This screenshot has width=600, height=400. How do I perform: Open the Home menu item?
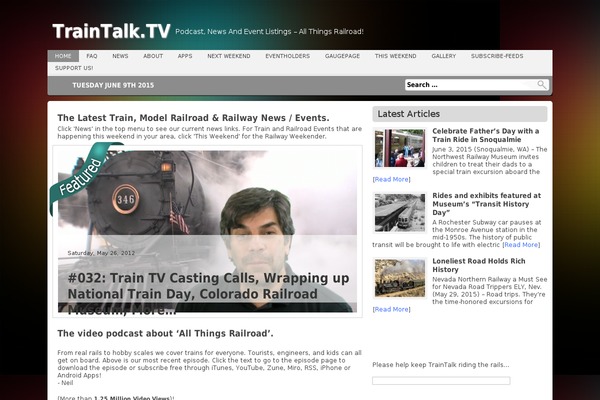(x=63, y=56)
